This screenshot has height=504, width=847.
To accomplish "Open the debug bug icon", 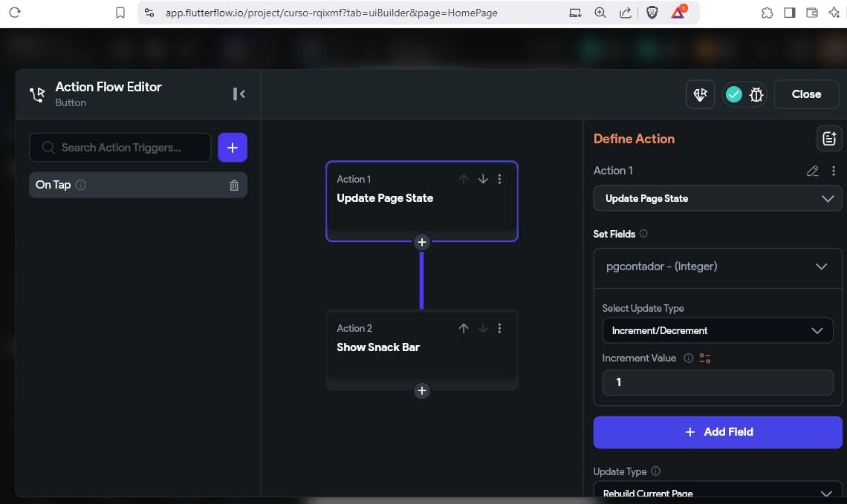I will 756,94.
